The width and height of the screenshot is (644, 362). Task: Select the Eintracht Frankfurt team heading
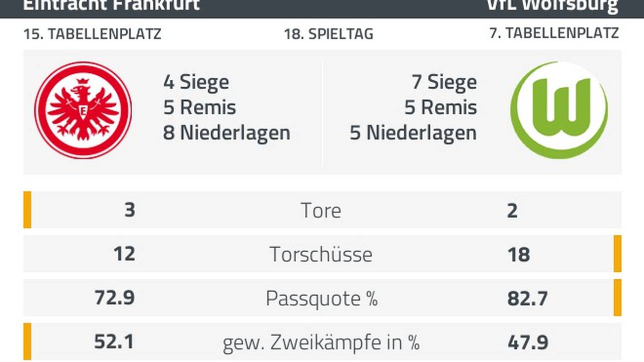[112, 5]
